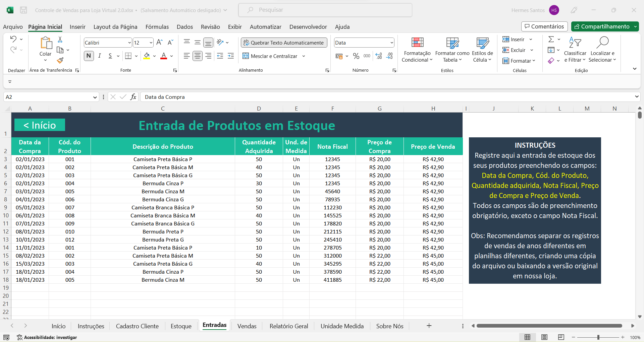Switch to the Inserir ribbon tab

[x=77, y=27]
